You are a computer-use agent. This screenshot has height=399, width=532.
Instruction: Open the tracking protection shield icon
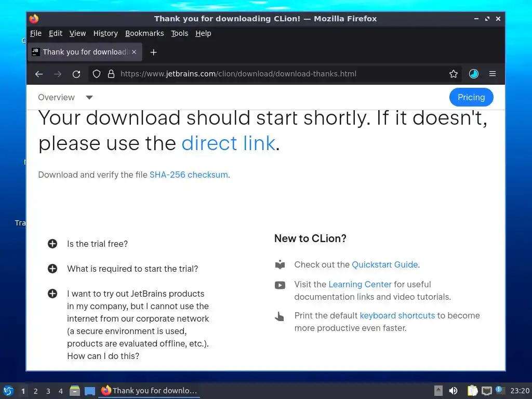pyautogui.click(x=97, y=74)
